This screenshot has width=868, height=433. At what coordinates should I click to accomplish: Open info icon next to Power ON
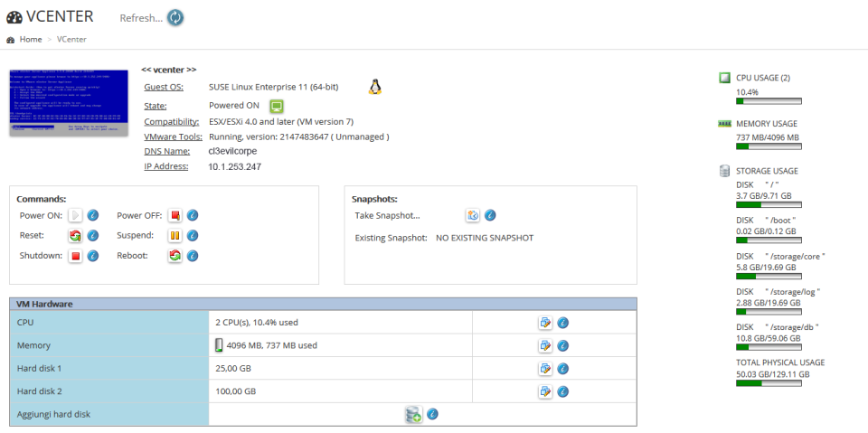(93, 215)
